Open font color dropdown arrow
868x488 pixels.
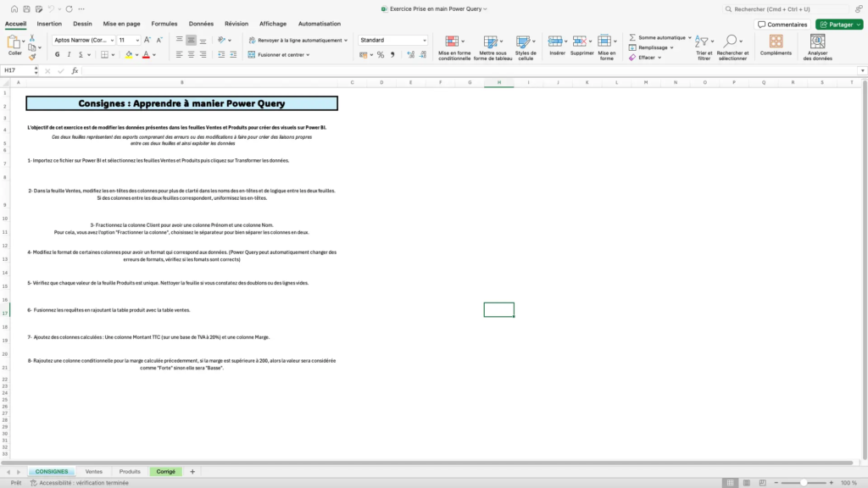[x=154, y=55]
